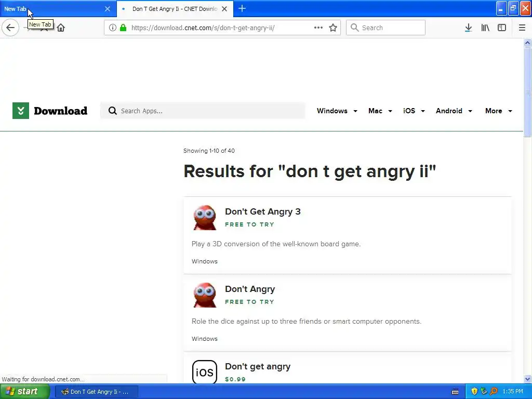The width and height of the screenshot is (532, 399).
Task: Expand the Windows platform dropdown
Action: pos(337,111)
